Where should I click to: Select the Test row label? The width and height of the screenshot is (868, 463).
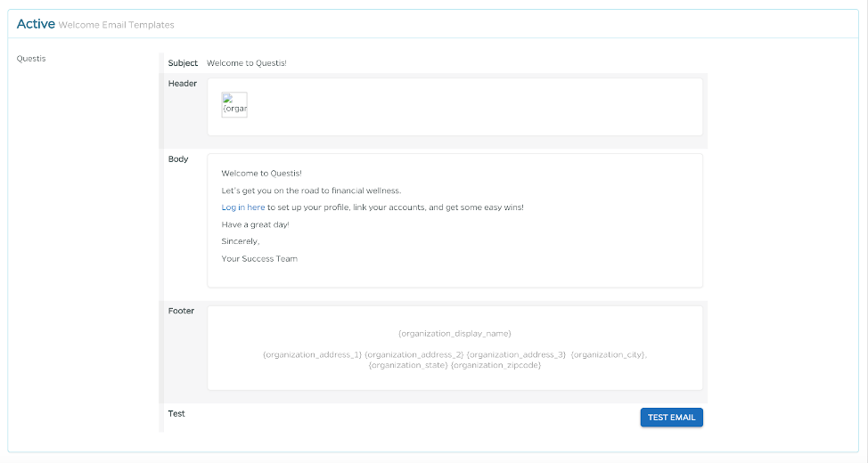coord(176,414)
